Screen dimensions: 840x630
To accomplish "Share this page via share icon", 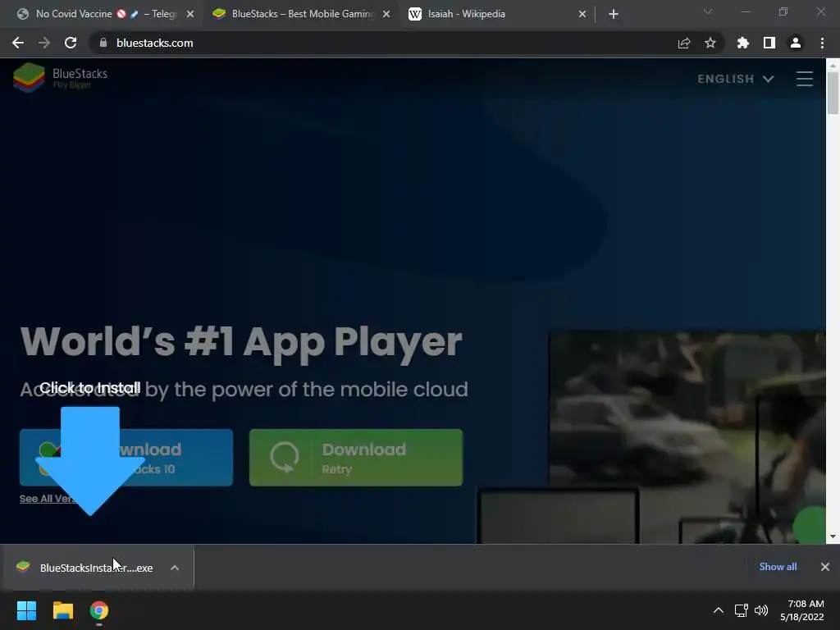I will click(684, 43).
